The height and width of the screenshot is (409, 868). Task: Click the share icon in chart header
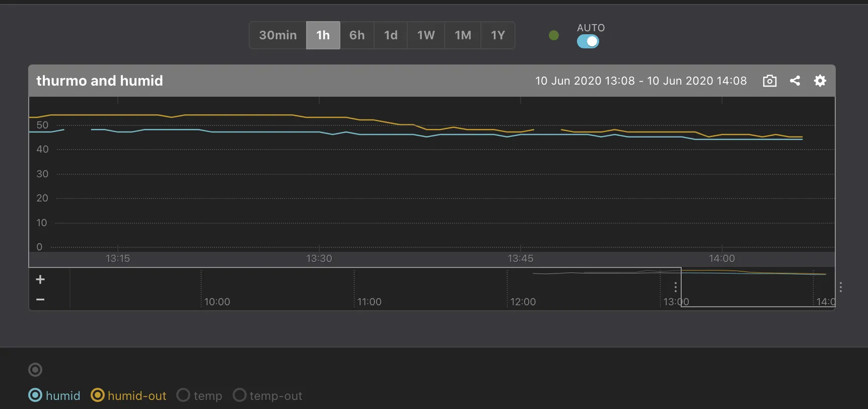click(795, 81)
